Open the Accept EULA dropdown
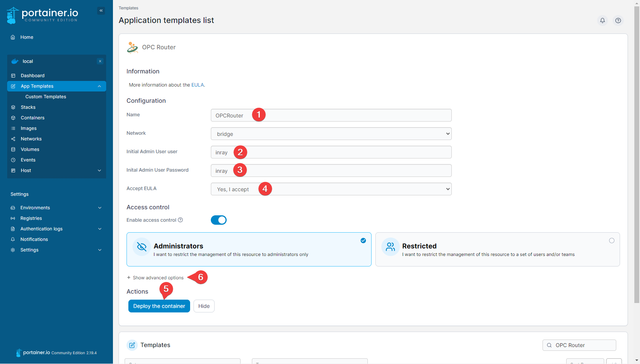This screenshot has height=364, width=640. (331, 189)
